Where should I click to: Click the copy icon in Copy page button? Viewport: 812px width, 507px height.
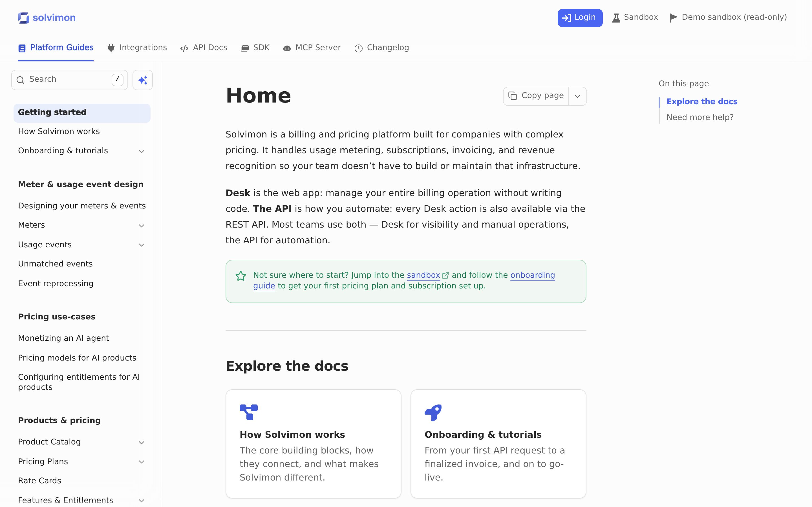pyautogui.click(x=512, y=96)
